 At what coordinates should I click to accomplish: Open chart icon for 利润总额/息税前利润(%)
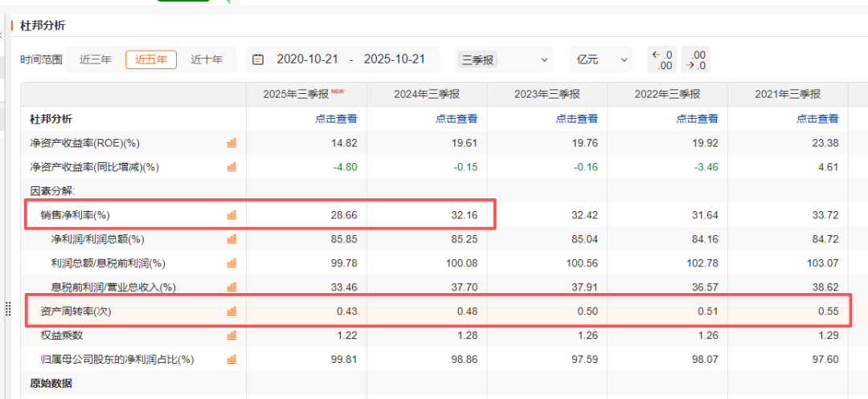[x=231, y=263]
